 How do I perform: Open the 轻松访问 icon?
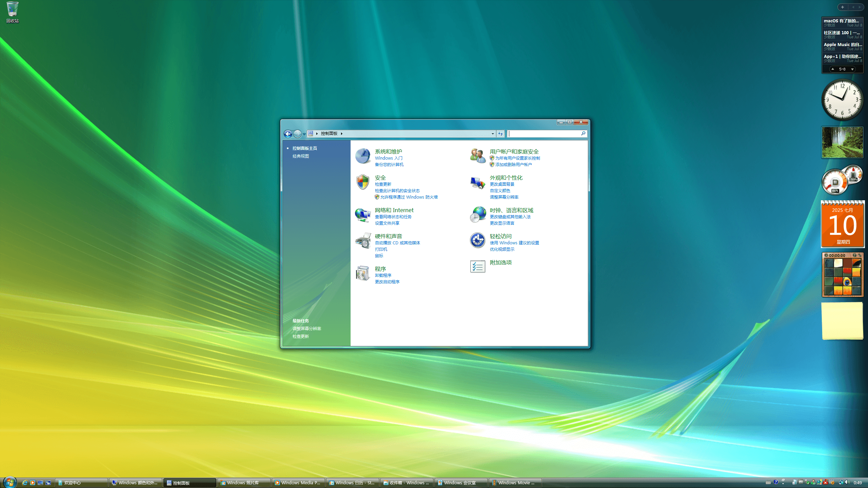pos(478,241)
